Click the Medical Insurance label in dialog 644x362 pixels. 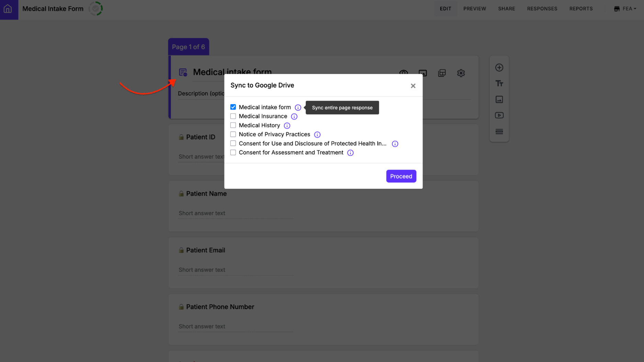pos(263,116)
